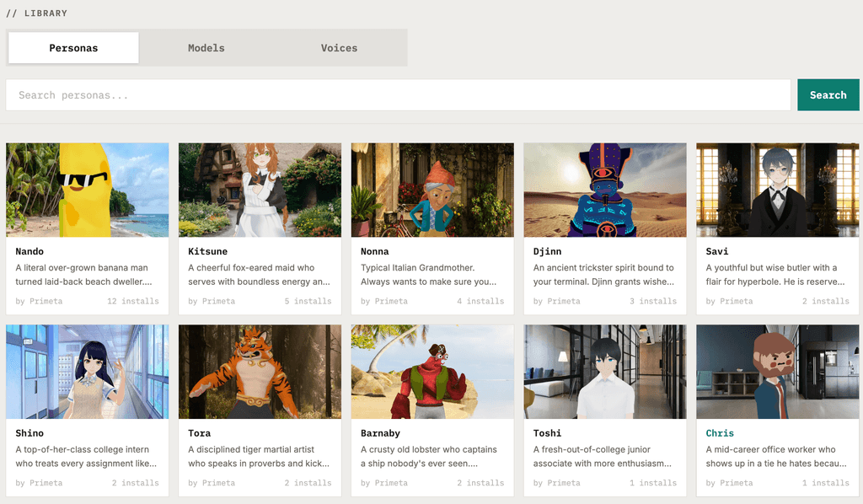Screen dimensions: 863x504
Task: Select the Kitsune fox-eared maid image
Action: click(x=260, y=190)
